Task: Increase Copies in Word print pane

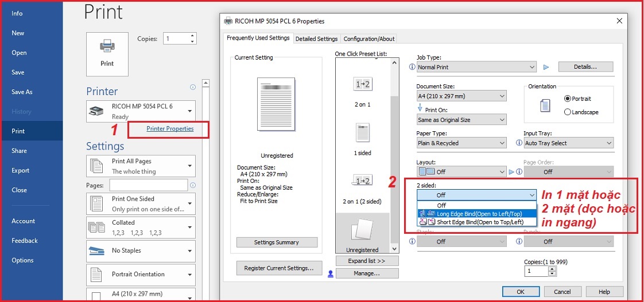Action: [192, 36]
